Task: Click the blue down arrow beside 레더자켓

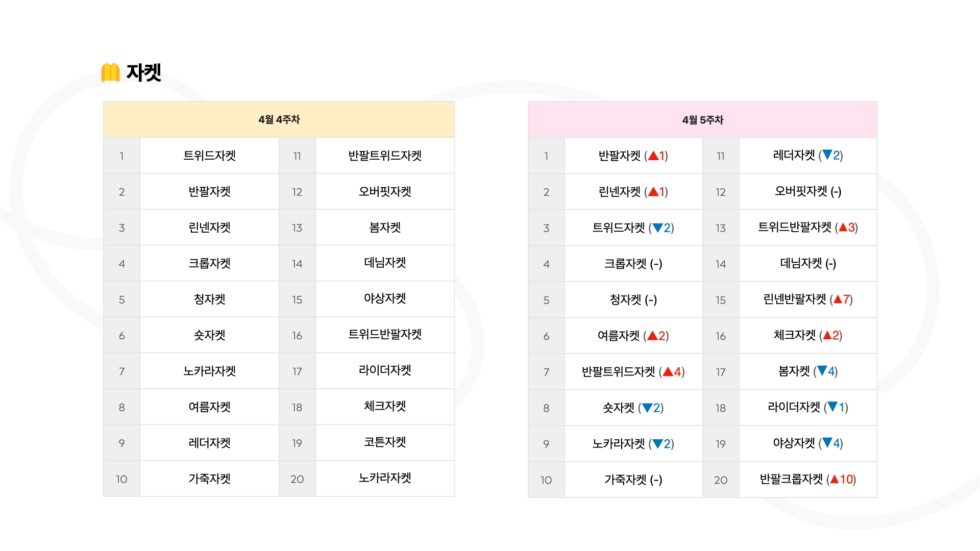Action: click(827, 155)
